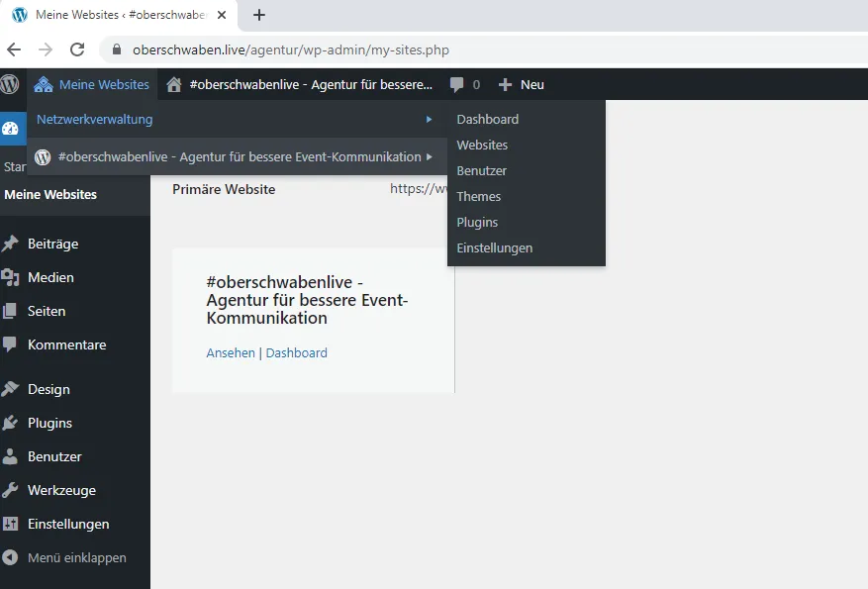868x589 pixels.
Task: Click the WordPress icon beside #oberschwabenlive submenu entry
Action: point(43,157)
